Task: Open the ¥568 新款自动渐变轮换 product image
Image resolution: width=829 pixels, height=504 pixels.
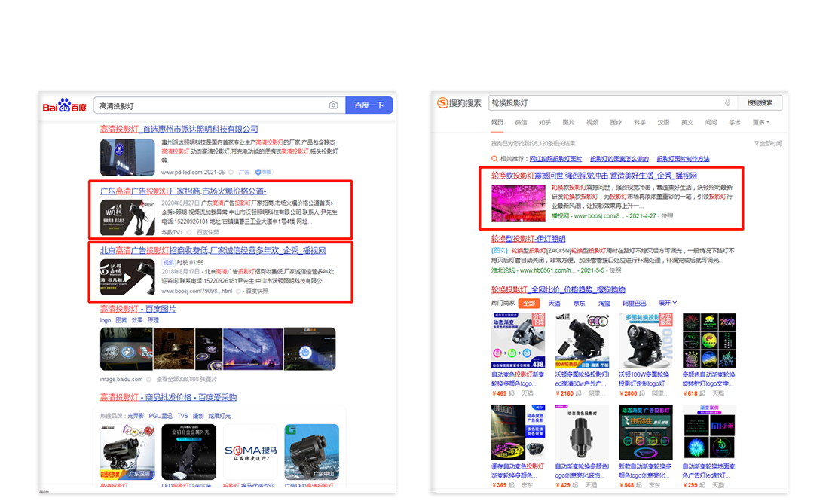Action: tap(646, 432)
